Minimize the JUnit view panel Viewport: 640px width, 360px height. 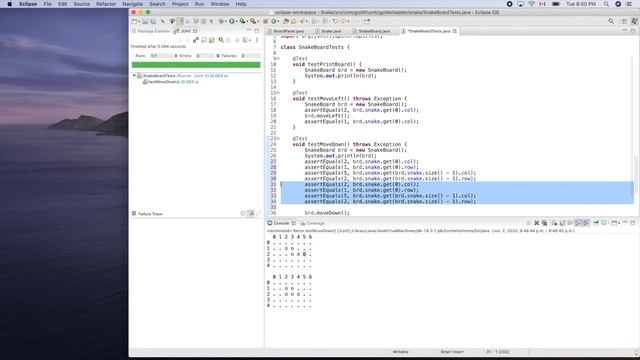click(x=249, y=31)
